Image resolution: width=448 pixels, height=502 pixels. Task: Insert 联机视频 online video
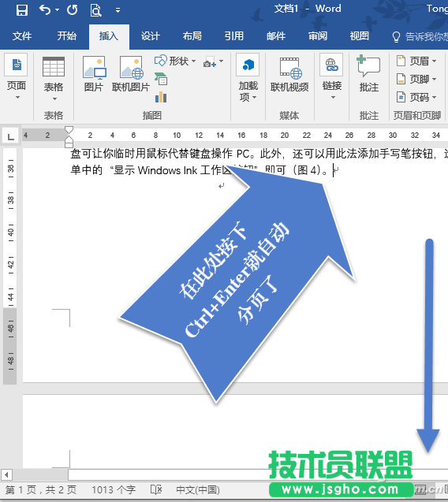[289, 74]
